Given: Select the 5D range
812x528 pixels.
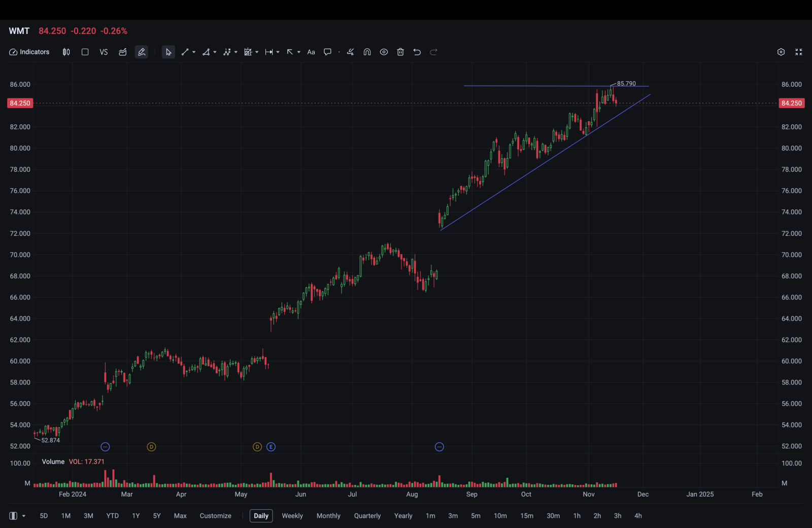Looking at the screenshot, I should [x=44, y=516].
